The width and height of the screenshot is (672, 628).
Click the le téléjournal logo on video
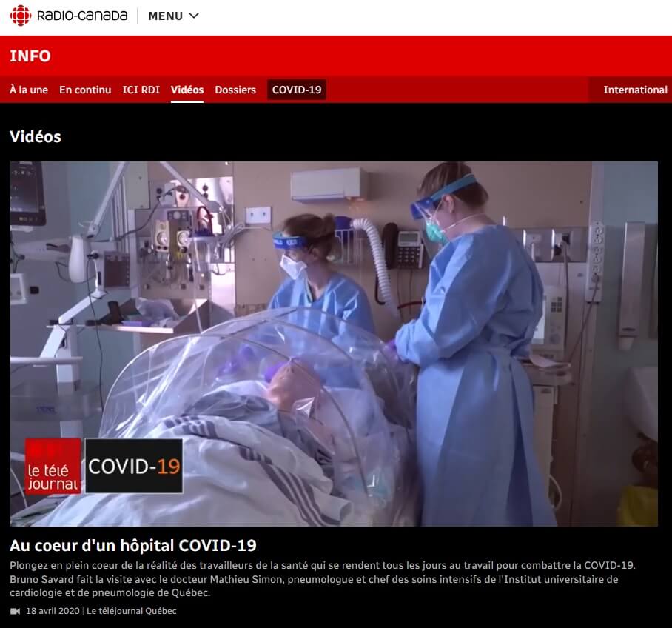pos(53,466)
